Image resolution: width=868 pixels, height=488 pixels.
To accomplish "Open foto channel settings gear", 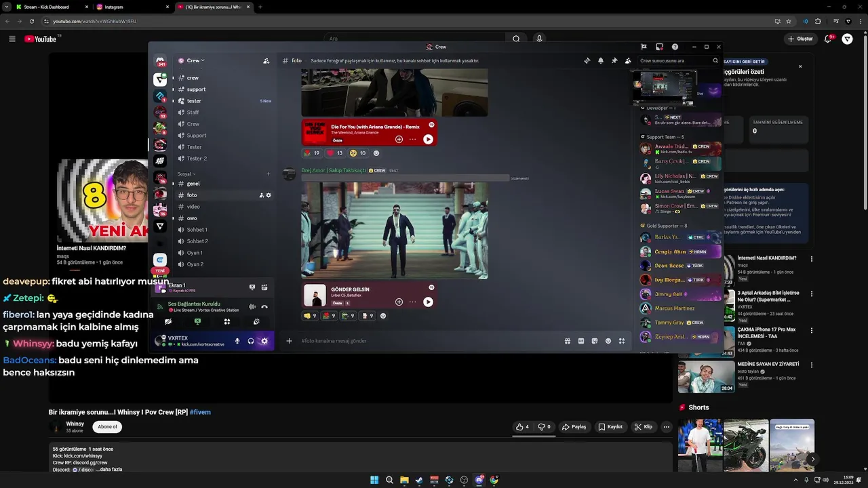I will [x=269, y=195].
